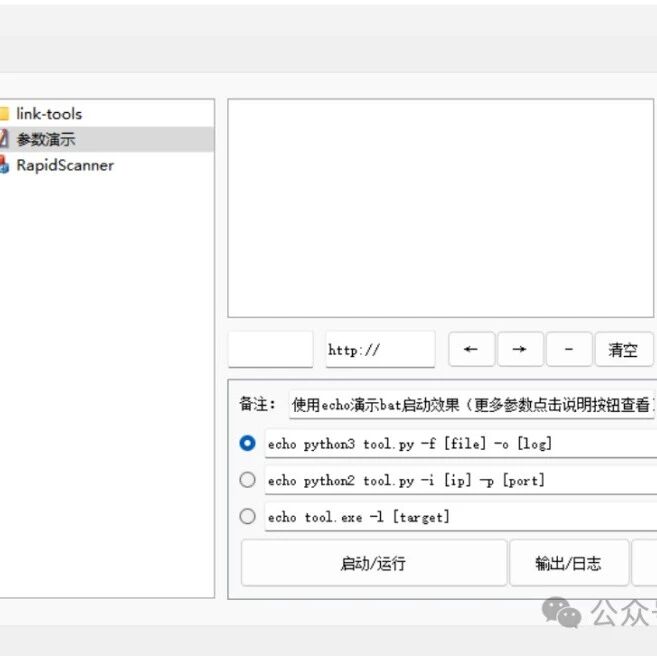
Task: Click inside the large blank output text area
Action: [440, 208]
